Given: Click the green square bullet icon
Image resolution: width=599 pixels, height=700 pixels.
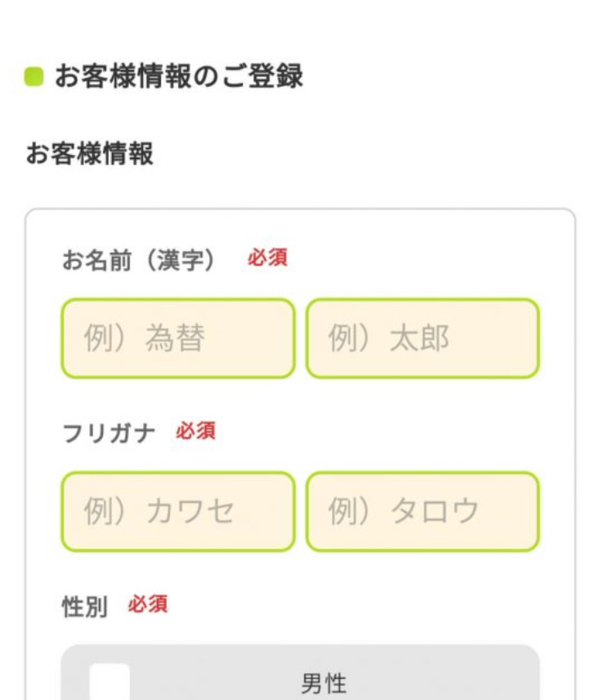Looking at the screenshot, I should [34, 77].
